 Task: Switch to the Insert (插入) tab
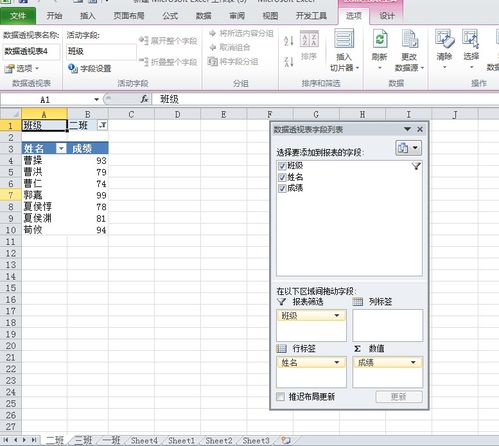87,16
